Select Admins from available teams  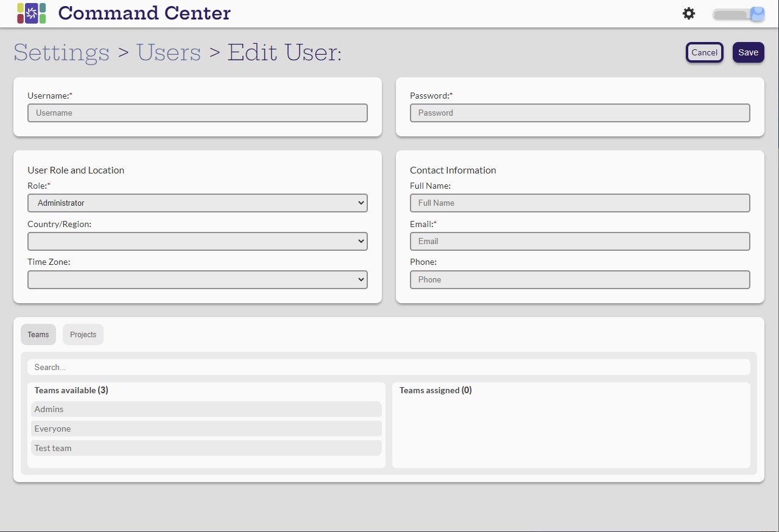206,409
